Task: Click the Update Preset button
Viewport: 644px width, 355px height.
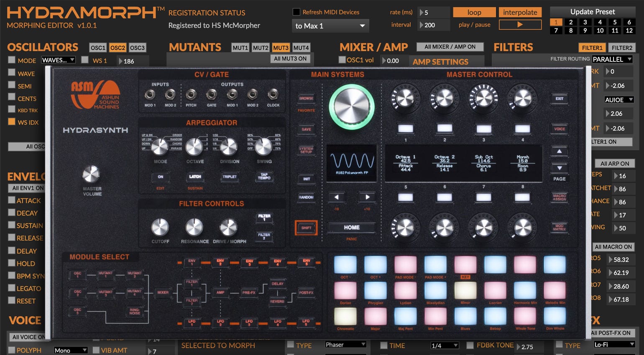Action: (x=593, y=11)
